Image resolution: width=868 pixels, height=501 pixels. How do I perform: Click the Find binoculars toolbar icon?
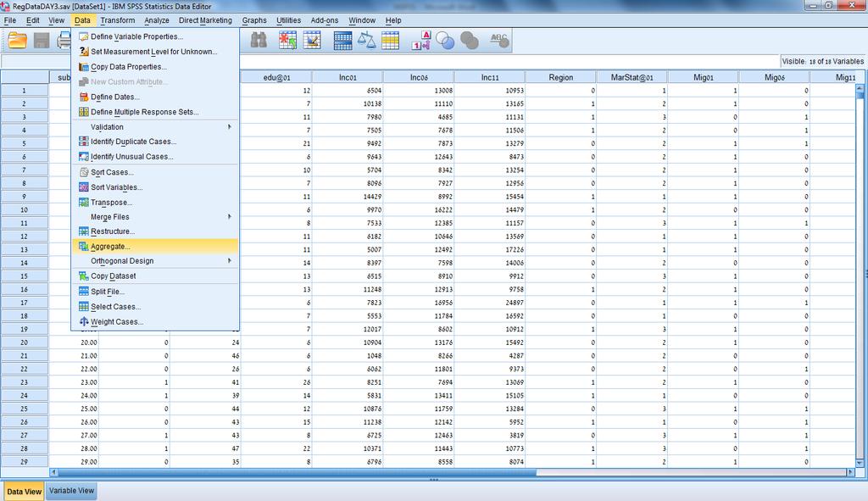click(x=259, y=41)
